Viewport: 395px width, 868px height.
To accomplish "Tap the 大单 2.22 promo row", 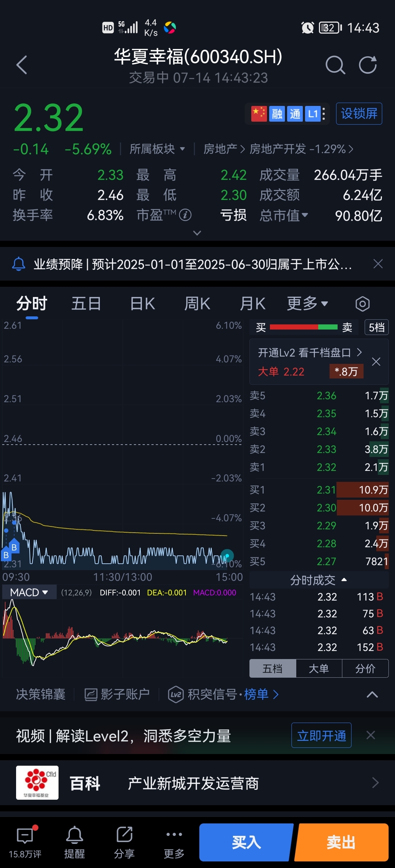I will click(x=310, y=372).
